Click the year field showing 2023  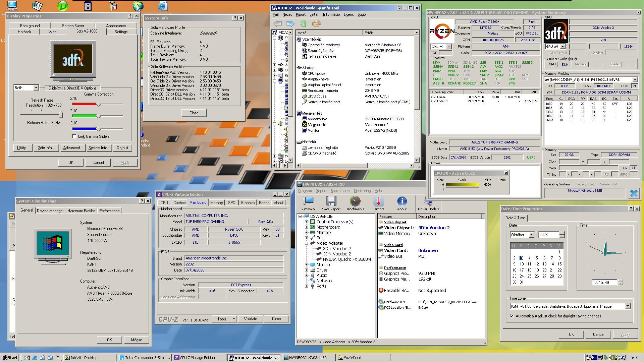[x=549, y=235]
